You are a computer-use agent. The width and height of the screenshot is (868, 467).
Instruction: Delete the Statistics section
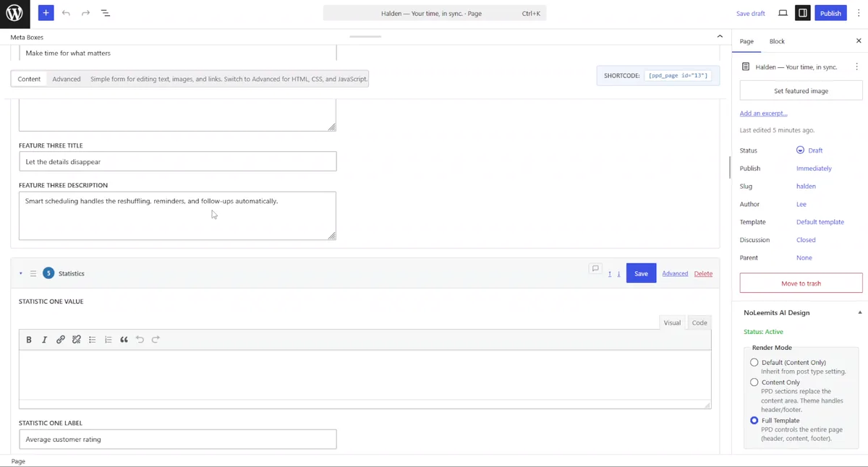tap(703, 274)
